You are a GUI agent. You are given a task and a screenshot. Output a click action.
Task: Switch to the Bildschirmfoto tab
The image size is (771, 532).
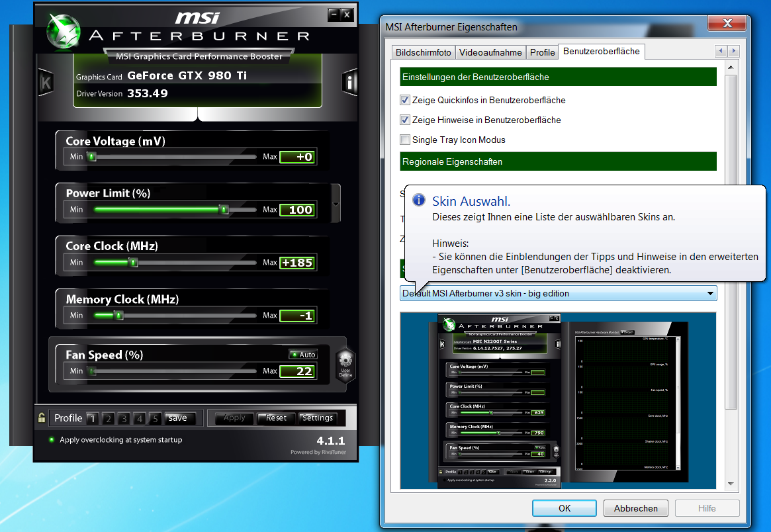coord(424,53)
